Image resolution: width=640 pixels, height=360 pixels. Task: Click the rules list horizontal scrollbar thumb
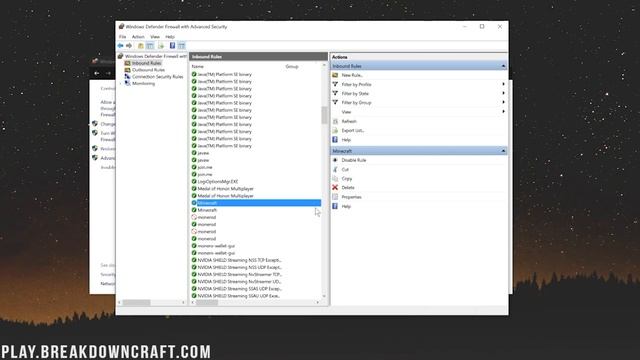point(207,302)
